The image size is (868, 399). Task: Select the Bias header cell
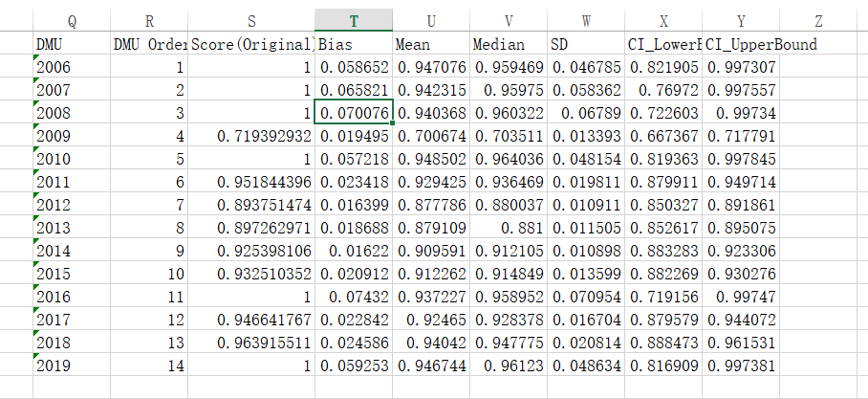coord(354,45)
